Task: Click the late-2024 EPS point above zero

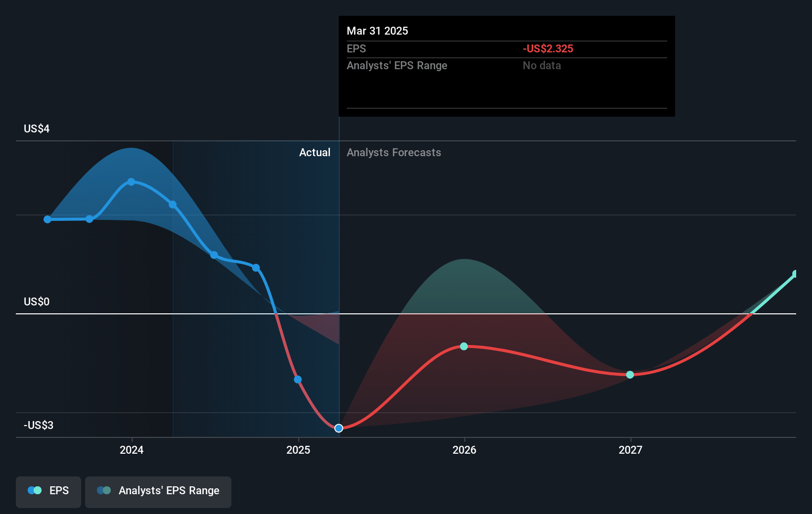Action: pos(256,268)
